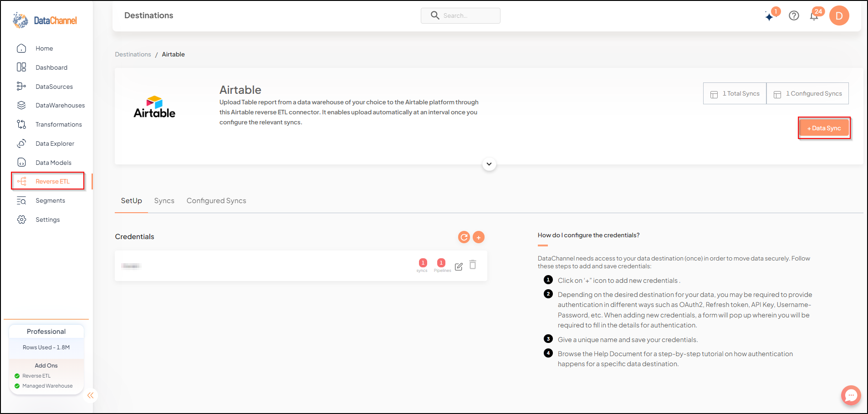Viewport: 868px width, 414px height.
Task: Refresh the credentials list
Action: (464, 237)
